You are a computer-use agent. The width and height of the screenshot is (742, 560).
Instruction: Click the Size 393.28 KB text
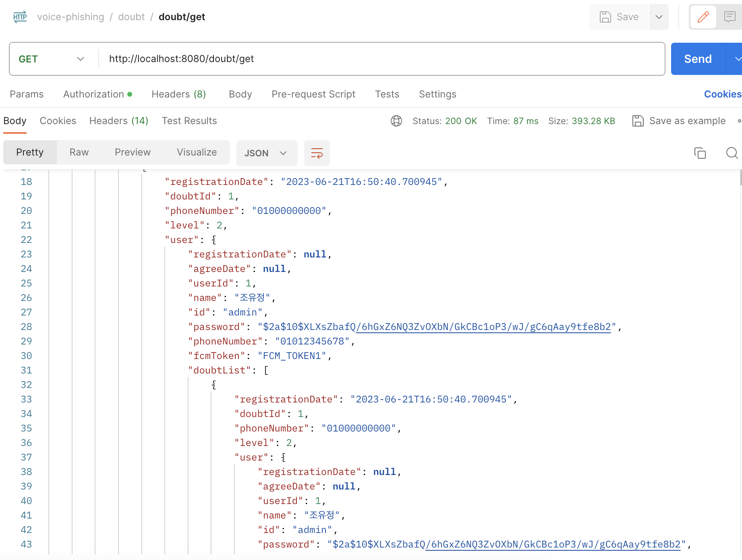pos(582,121)
